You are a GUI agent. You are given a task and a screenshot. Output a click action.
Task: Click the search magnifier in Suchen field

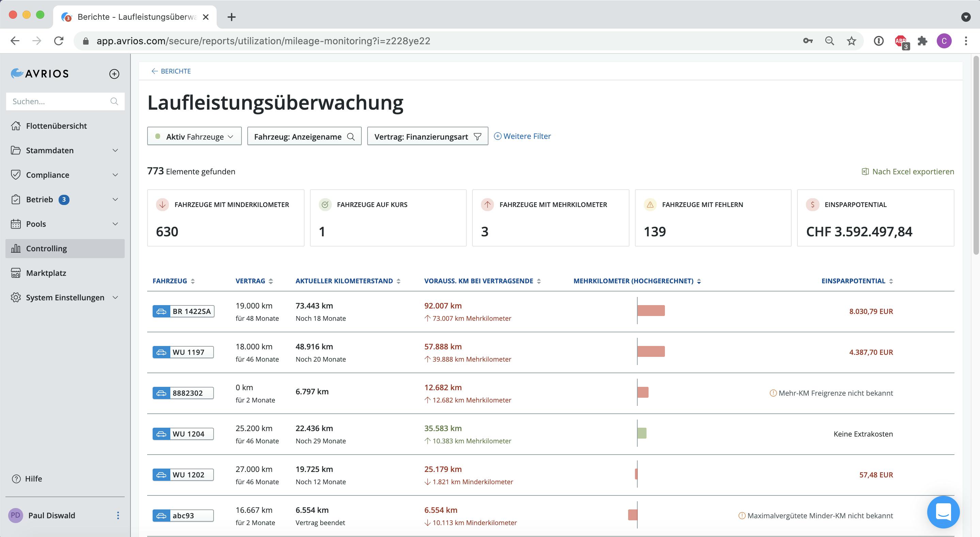click(x=114, y=101)
